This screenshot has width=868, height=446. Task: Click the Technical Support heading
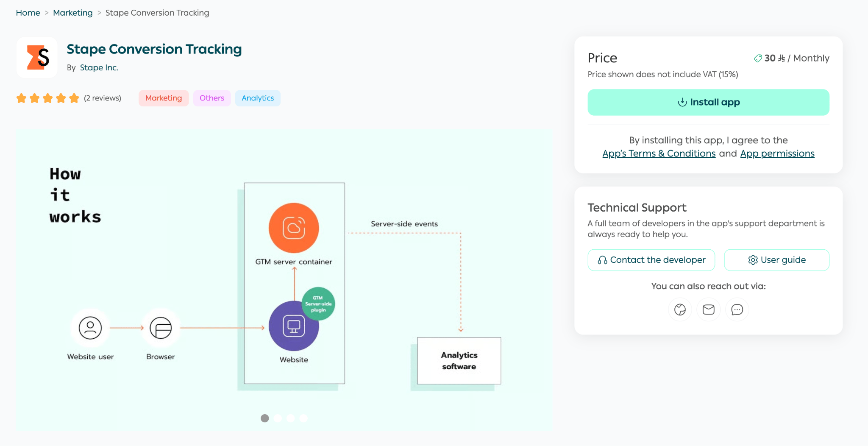(x=637, y=207)
